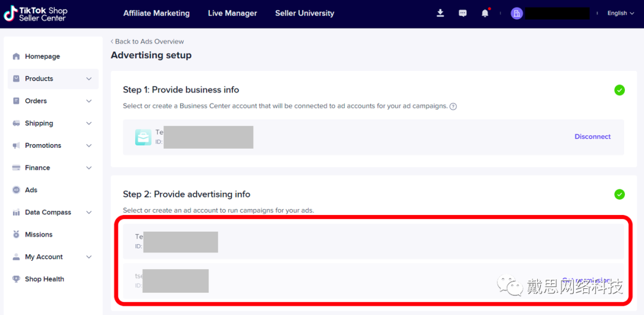
Task: Click the Advertising setup page title
Action: (x=151, y=55)
